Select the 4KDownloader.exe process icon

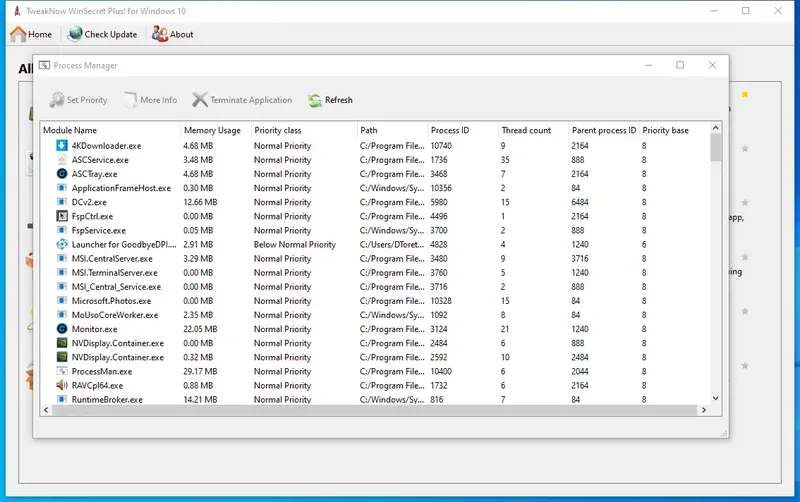point(62,145)
